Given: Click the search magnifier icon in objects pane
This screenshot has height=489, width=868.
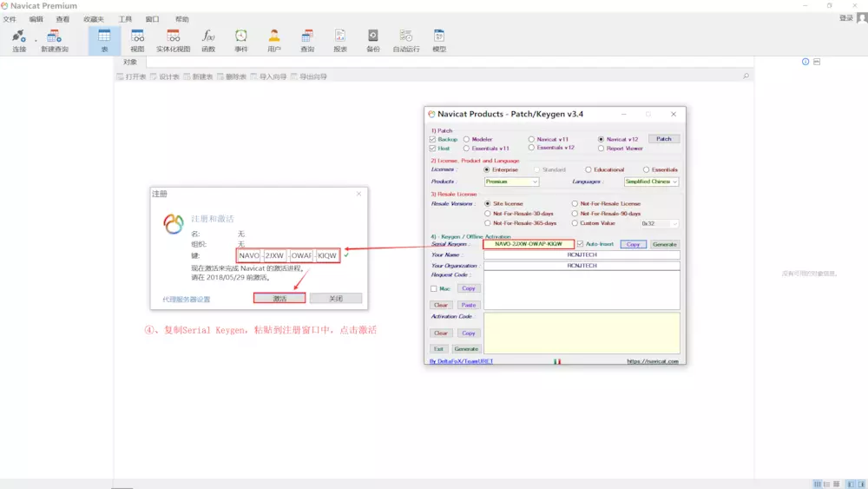Looking at the screenshot, I should (746, 76).
